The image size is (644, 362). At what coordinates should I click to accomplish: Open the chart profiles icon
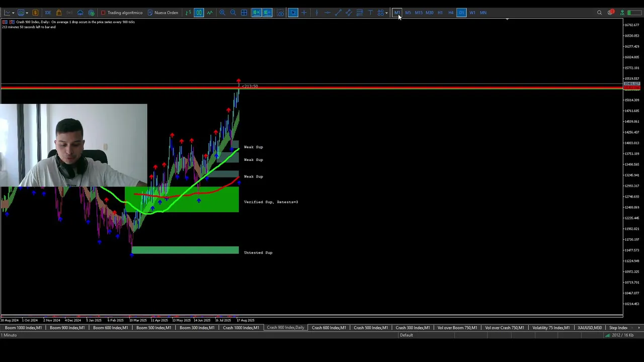pyautogui.click(x=21, y=13)
